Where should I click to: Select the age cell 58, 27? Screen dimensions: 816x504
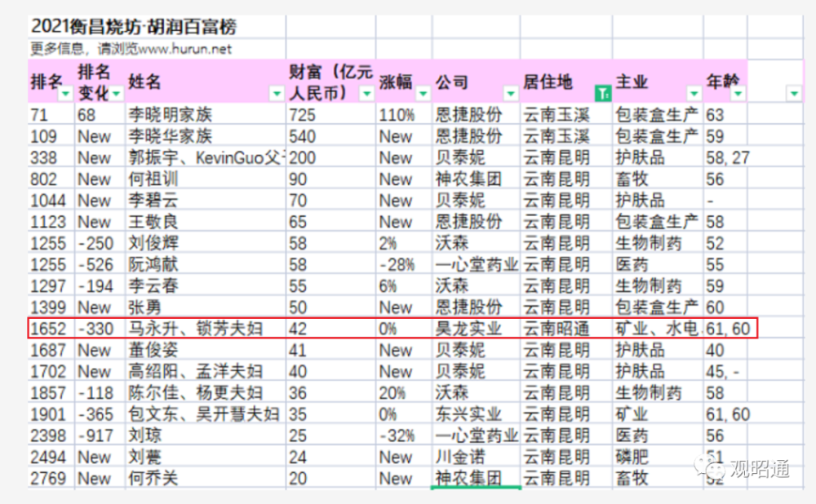tap(726, 157)
